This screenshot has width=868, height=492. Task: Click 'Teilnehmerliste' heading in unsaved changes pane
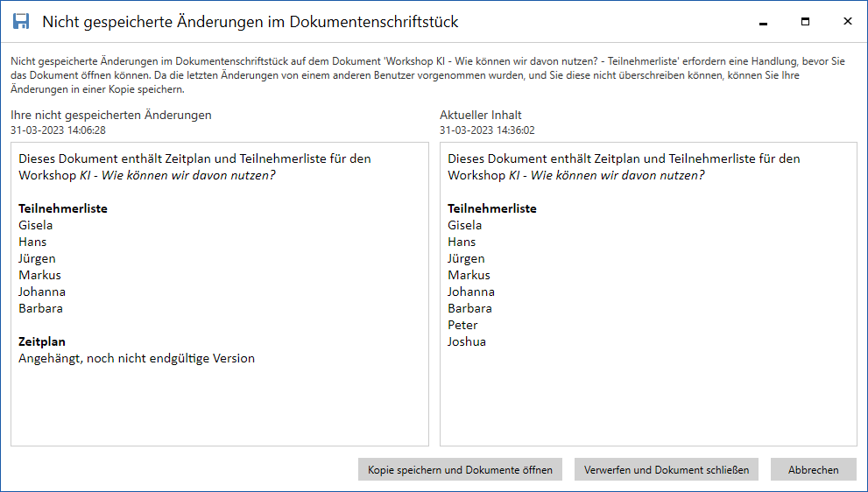click(x=63, y=208)
